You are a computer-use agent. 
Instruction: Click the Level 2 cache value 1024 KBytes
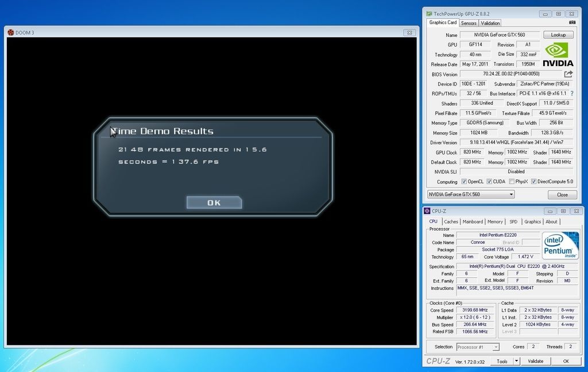point(537,324)
